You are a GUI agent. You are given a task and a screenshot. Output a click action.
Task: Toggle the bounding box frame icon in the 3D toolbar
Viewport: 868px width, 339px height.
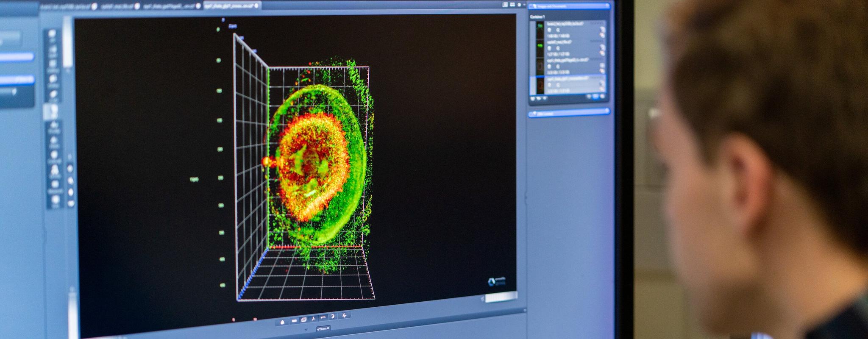304,320
